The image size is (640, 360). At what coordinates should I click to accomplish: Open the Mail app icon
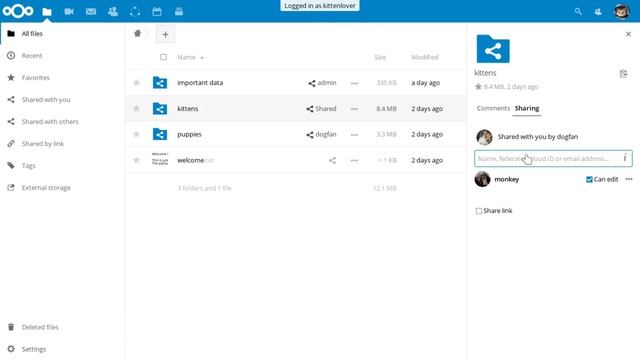point(91,11)
